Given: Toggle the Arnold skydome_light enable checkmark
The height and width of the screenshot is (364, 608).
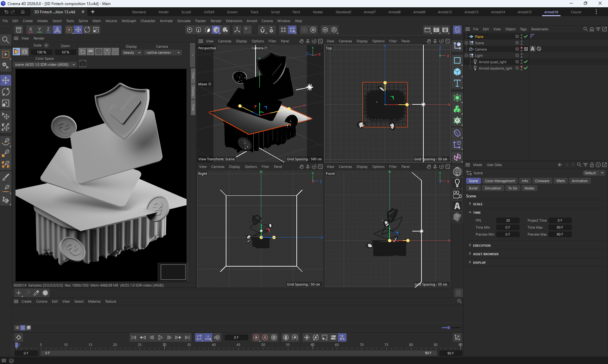Looking at the screenshot, I should coord(526,68).
